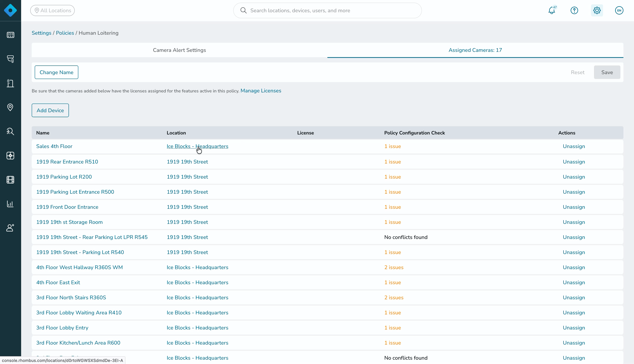Unassign 1919 19th Street - Parking Lot R540
Image resolution: width=634 pixels, height=364 pixels.
click(x=574, y=252)
